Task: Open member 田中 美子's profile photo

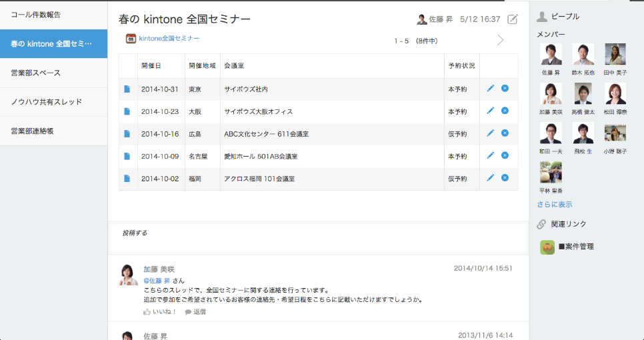Action: [615, 54]
